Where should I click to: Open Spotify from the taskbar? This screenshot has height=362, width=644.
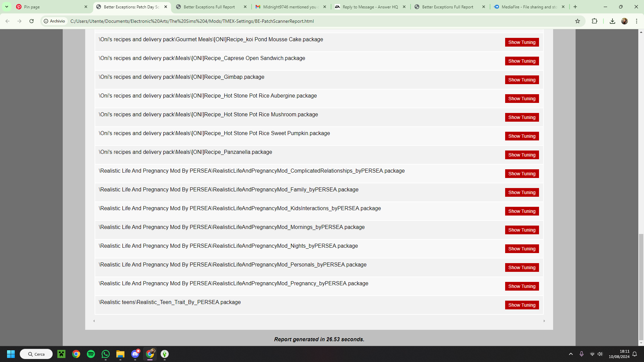point(91,354)
